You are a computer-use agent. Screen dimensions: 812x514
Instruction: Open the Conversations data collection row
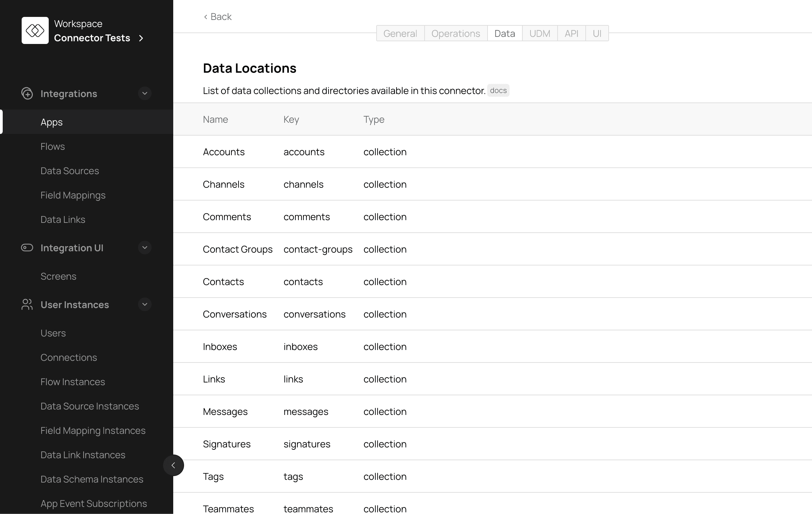pyautogui.click(x=234, y=314)
